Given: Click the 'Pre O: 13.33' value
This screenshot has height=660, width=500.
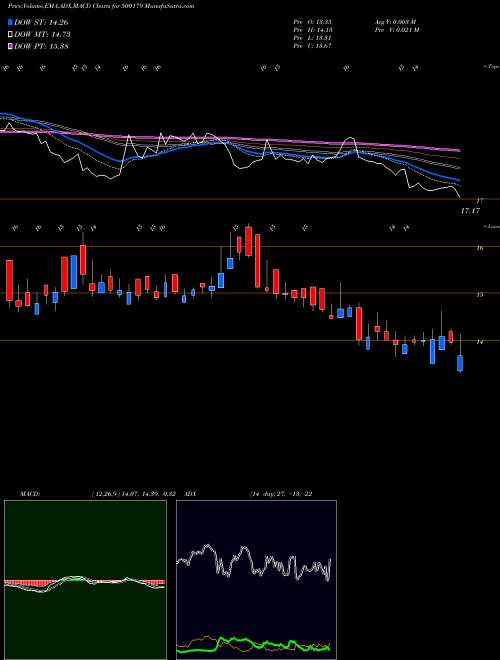Looking at the screenshot, I should [x=313, y=22].
